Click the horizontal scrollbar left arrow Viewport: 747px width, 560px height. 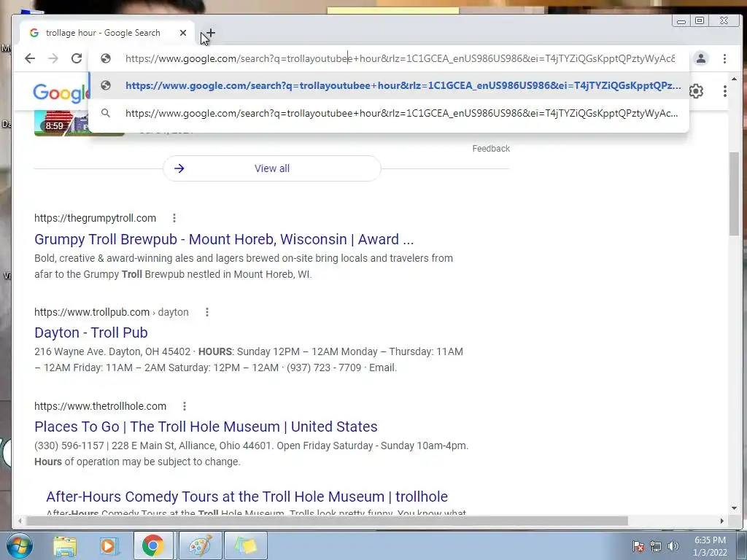(20, 521)
